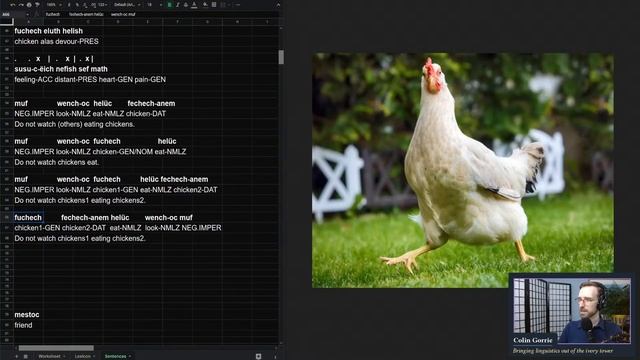Select cell 'Do not watch (others) eating chickens.'

point(75,124)
